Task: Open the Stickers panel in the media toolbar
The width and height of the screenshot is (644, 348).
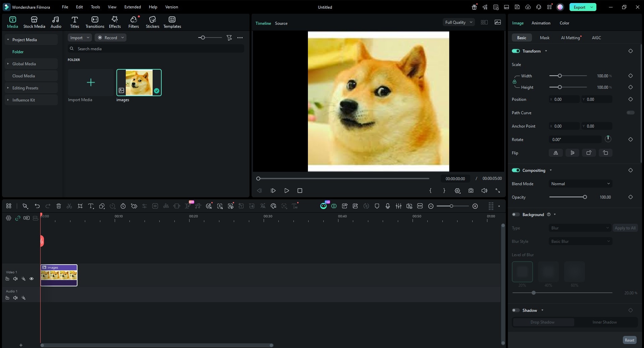Action: [153, 21]
